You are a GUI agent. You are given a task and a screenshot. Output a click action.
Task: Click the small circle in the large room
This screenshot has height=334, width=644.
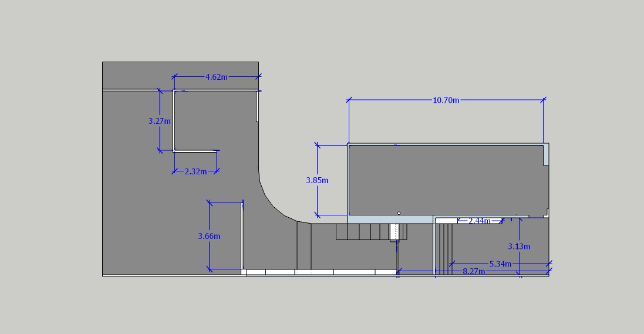click(399, 213)
